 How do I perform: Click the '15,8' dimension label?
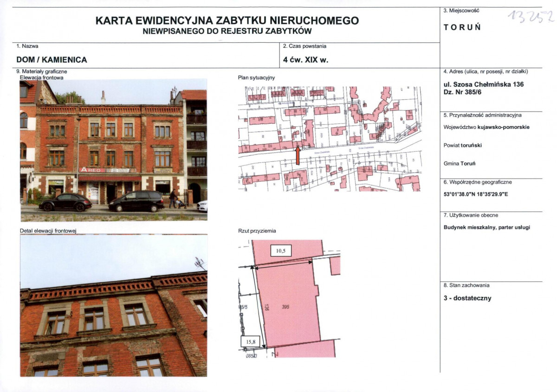[251, 342]
